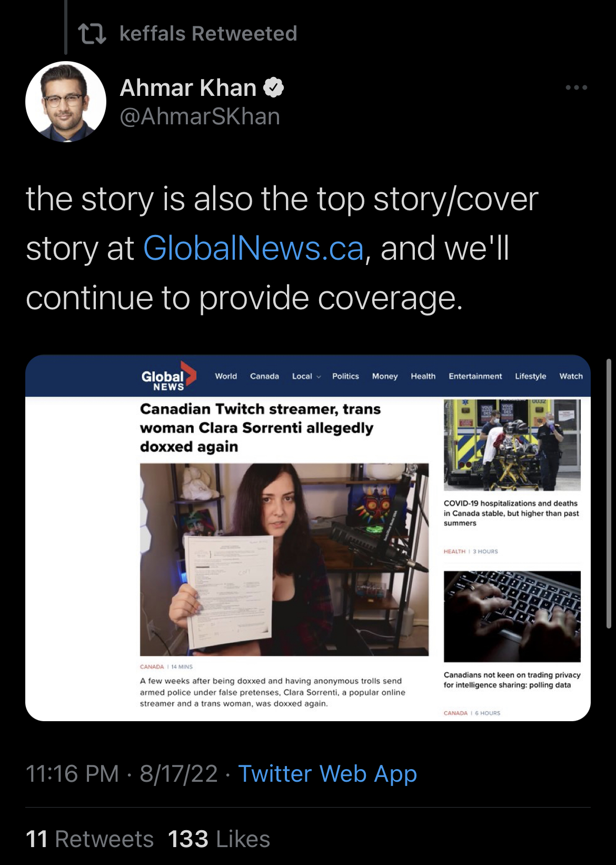Screen dimensions: 616x865
Task: Open the three-dot more options menu
Action: click(576, 87)
